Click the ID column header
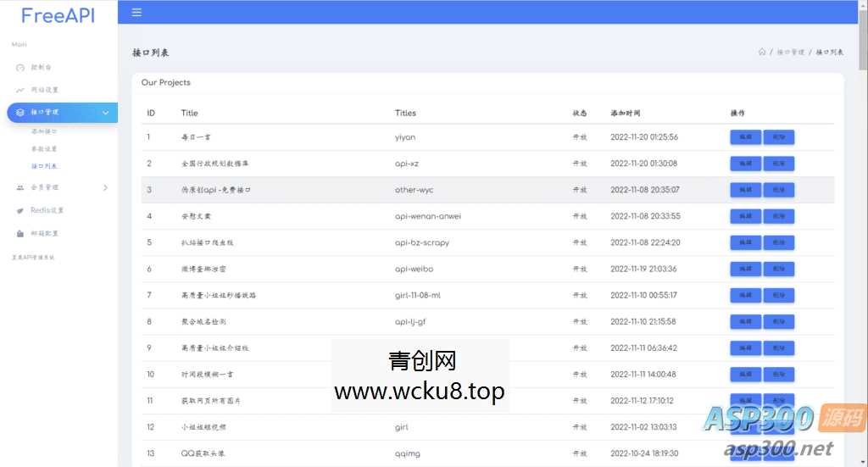The height and width of the screenshot is (467, 868). [151, 113]
